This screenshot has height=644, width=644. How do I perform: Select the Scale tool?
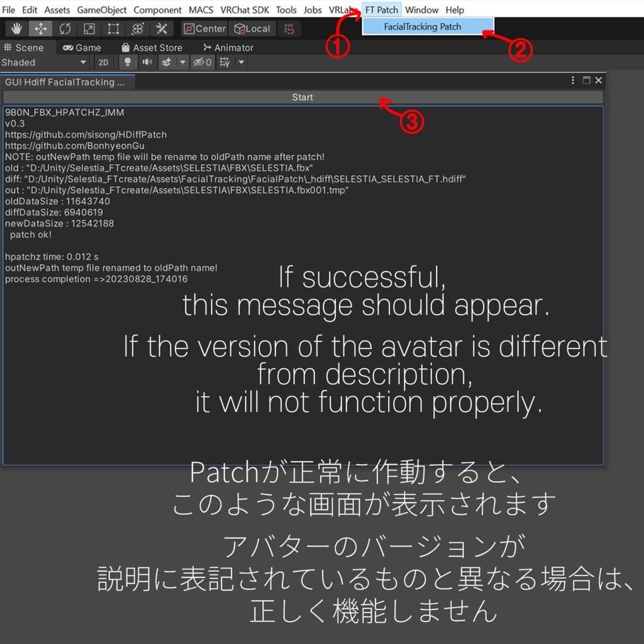point(88,28)
